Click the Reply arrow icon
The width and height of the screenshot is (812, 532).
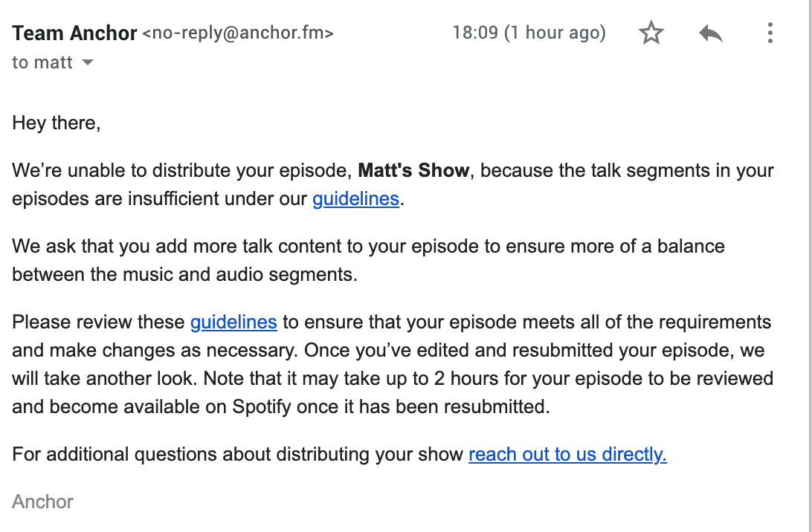(711, 33)
